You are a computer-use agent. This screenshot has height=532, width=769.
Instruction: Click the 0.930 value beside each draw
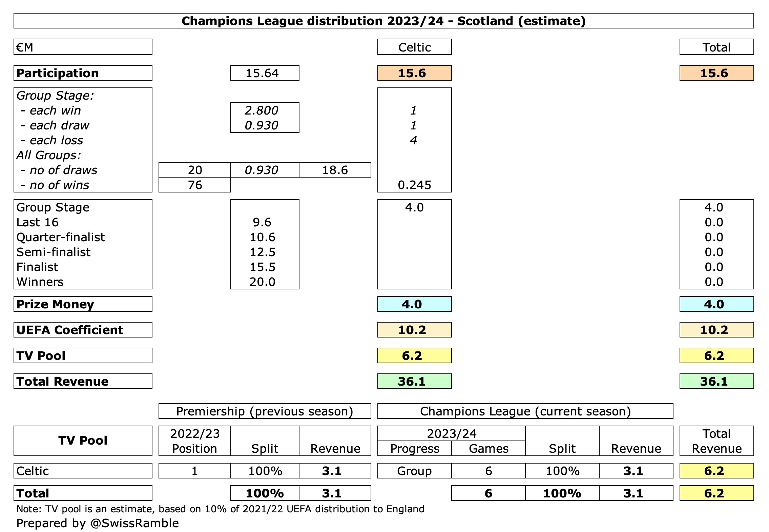click(x=262, y=125)
